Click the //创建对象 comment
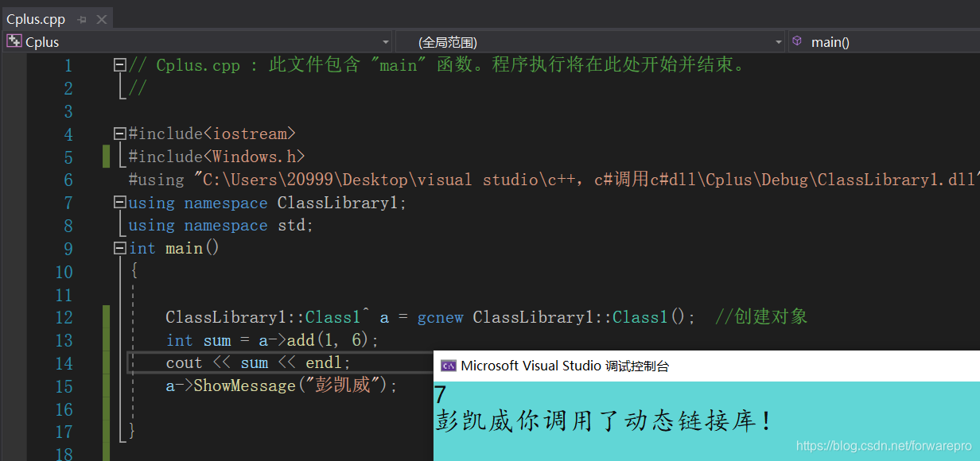Image resolution: width=980 pixels, height=461 pixels. [x=761, y=317]
